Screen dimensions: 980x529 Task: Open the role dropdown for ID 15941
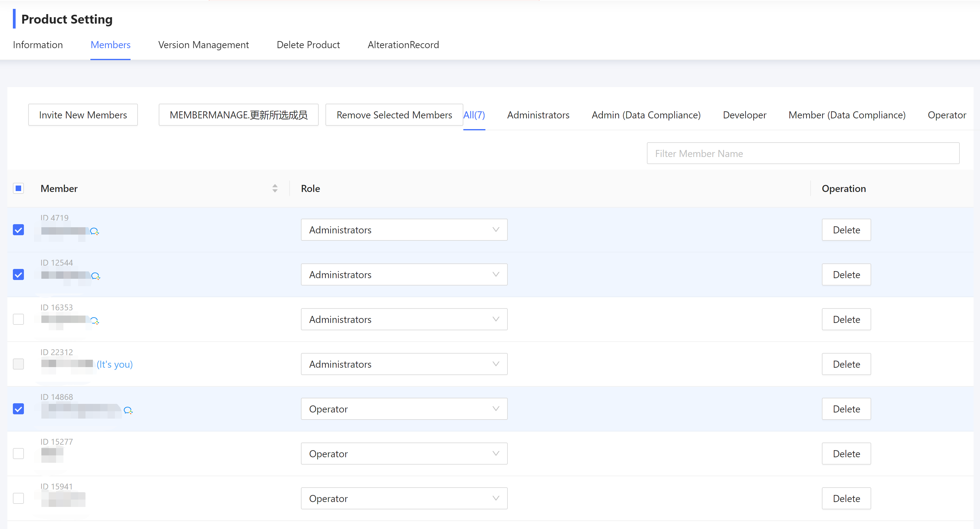(x=404, y=498)
